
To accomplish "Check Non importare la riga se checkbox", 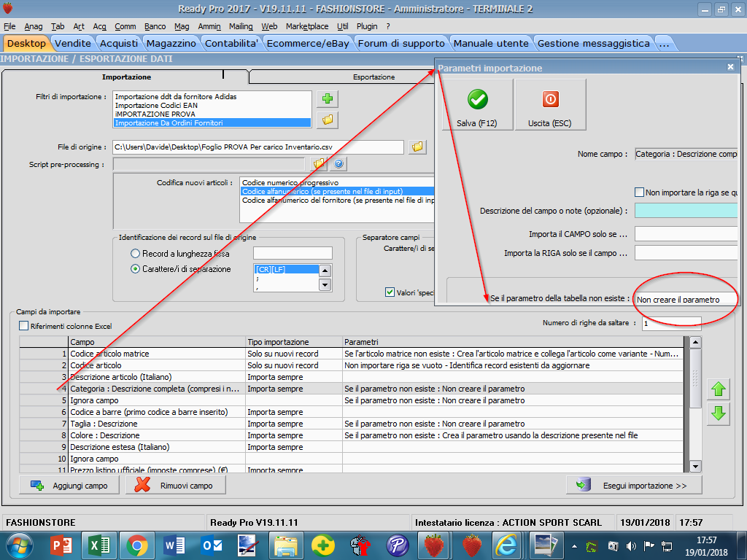I will (639, 192).
